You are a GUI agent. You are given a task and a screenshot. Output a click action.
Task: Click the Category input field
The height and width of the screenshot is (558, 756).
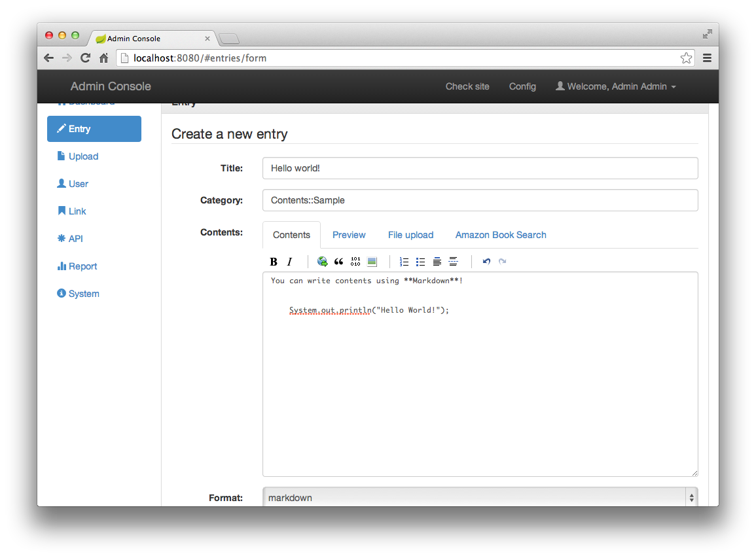click(480, 200)
